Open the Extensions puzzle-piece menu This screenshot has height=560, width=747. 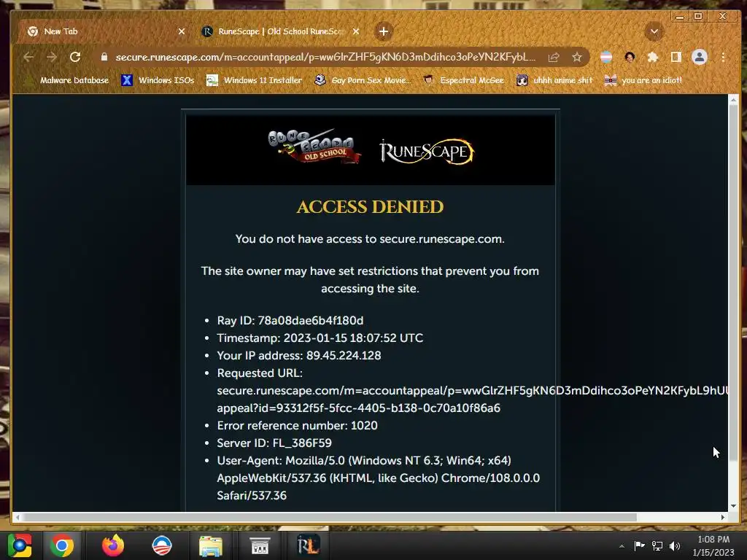[x=653, y=57]
